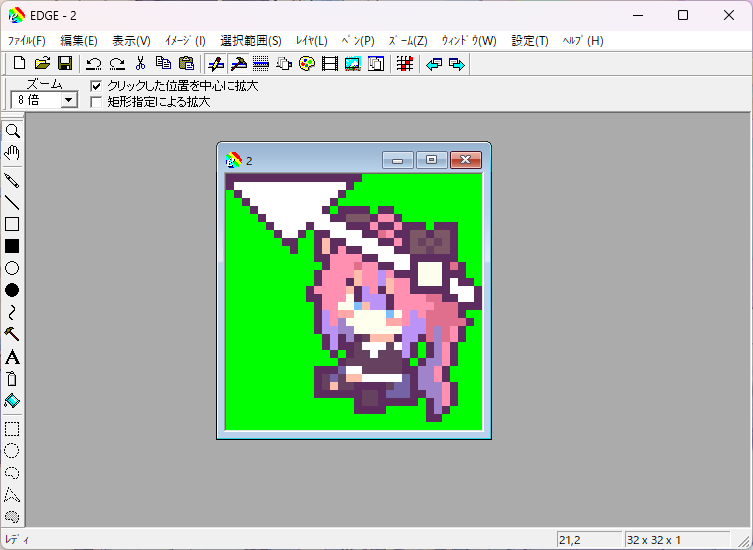The image size is (753, 550).
Task: Open image window 2 system icon
Action: [x=233, y=160]
